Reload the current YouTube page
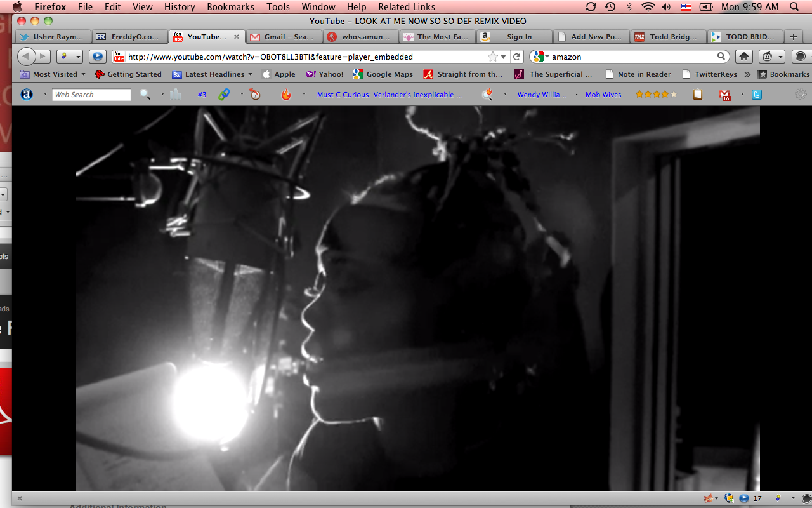This screenshot has width=812, height=508. point(517,57)
